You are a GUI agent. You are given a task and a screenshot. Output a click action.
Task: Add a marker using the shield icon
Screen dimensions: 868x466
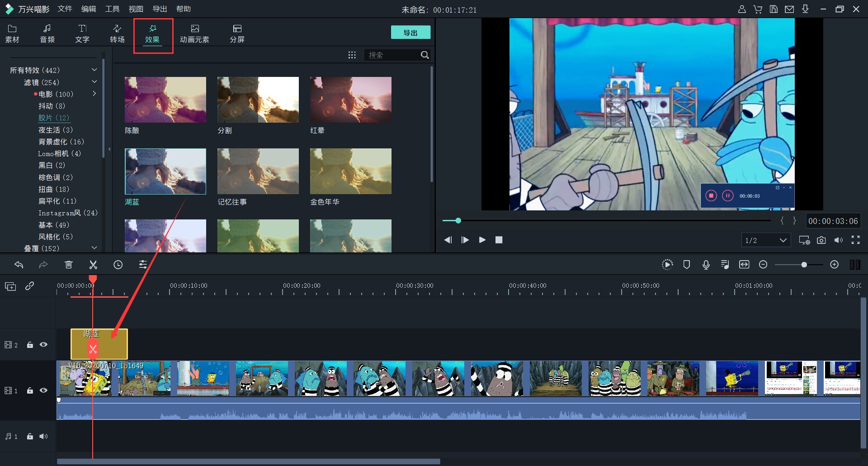tap(686, 265)
